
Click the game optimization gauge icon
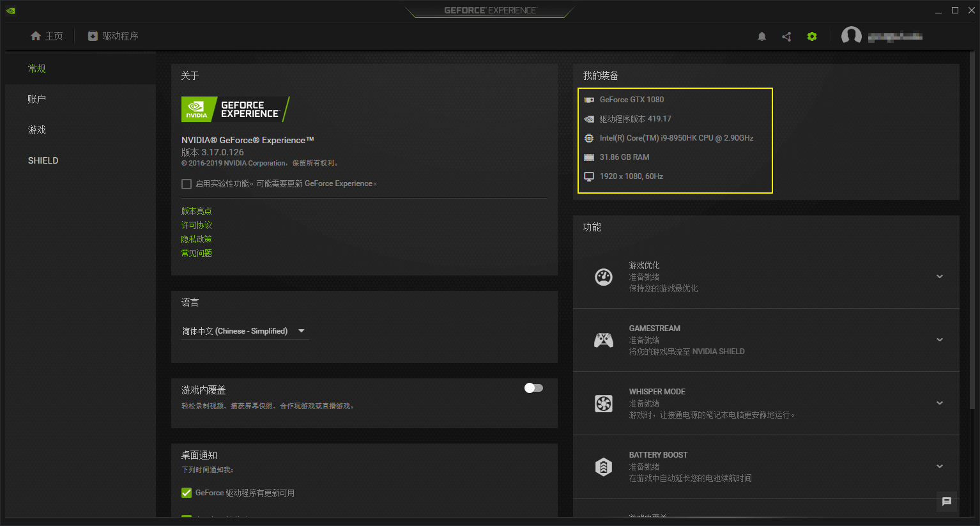tap(604, 277)
